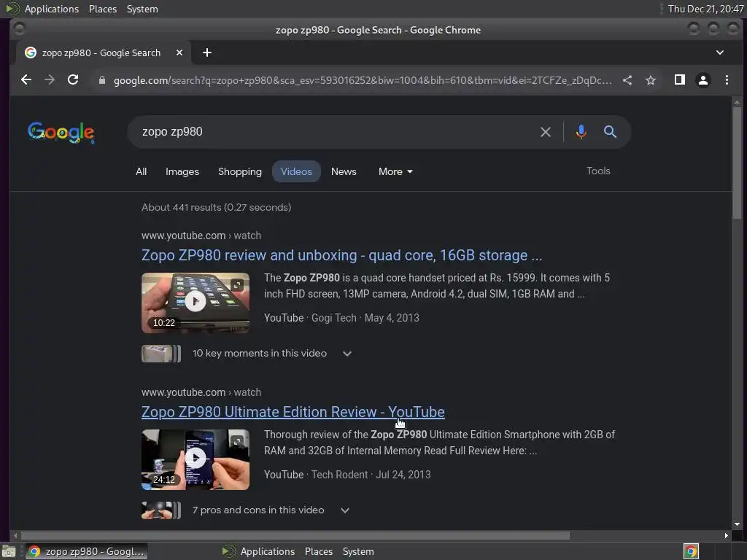
Task: Click the Tech Rodent channel name
Action: coord(339,474)
